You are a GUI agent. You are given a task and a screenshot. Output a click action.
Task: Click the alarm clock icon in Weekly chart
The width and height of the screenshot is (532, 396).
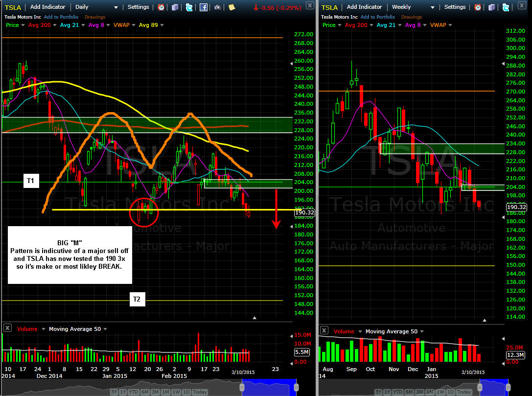pyautogui.click(x=478, y=7)
